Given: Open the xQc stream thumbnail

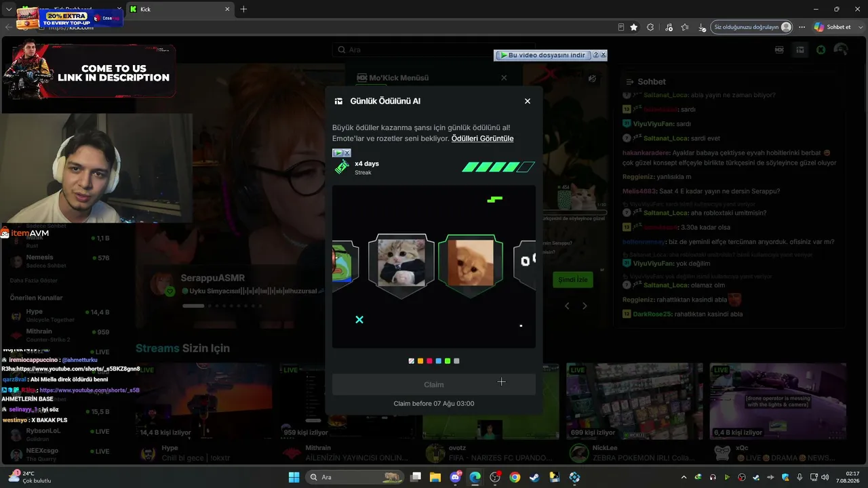Looking at the screenshot, I should (x=778, y=401).
